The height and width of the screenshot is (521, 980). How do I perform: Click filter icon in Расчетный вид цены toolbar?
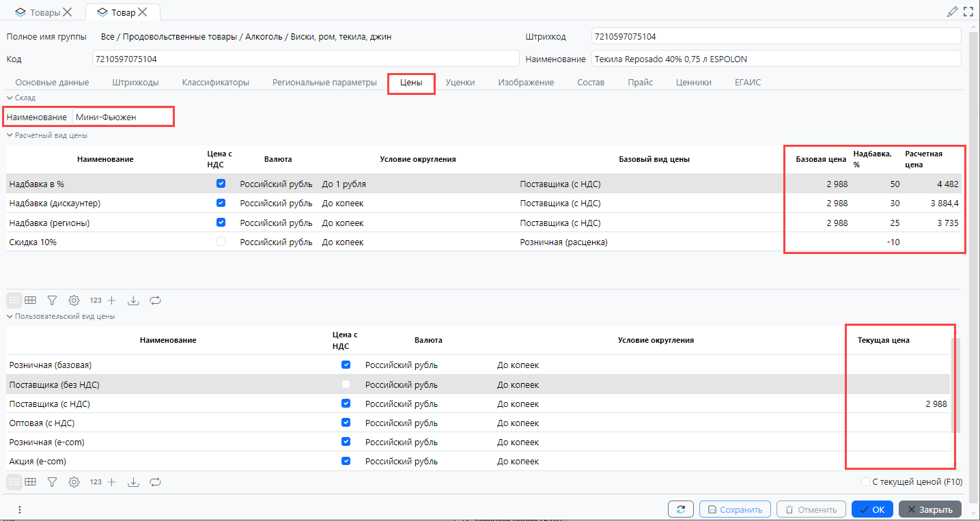pos(52,300)
